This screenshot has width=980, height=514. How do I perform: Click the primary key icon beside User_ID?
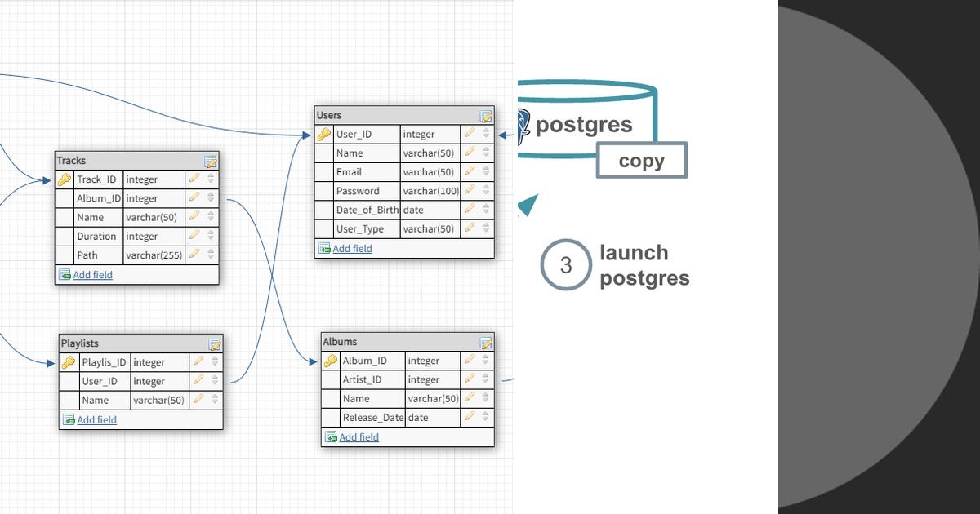click(x=326, y=134)
